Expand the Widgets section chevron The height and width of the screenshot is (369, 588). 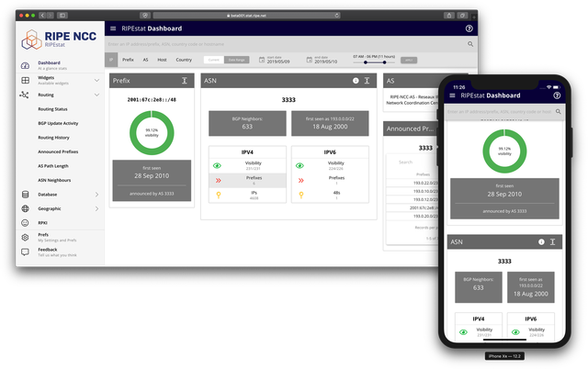click(96, 80)
